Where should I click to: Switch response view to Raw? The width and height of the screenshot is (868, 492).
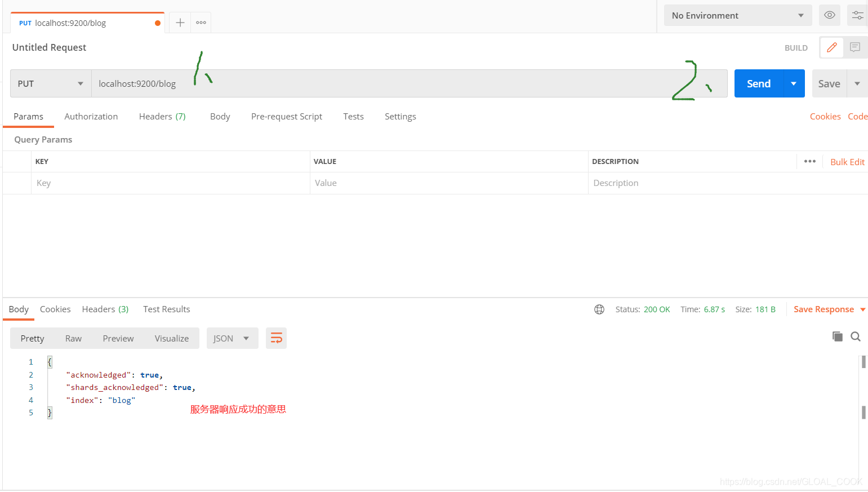pos(73,338)
